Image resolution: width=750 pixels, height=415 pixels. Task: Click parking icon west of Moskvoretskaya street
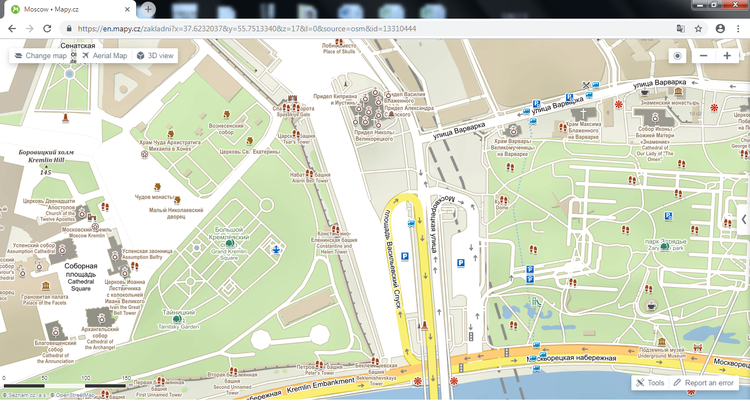pyautogui.click(x=405, y=256)
